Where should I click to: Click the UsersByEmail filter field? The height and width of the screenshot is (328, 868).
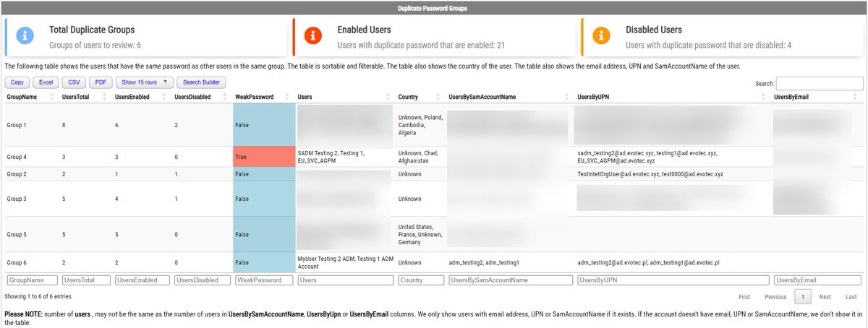817,280
